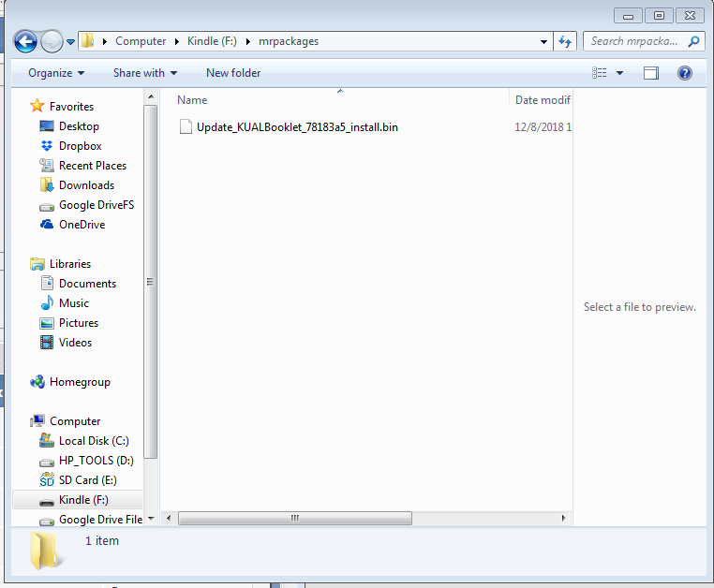
Task: Click the Change your view icon
Action: point(600,73)
